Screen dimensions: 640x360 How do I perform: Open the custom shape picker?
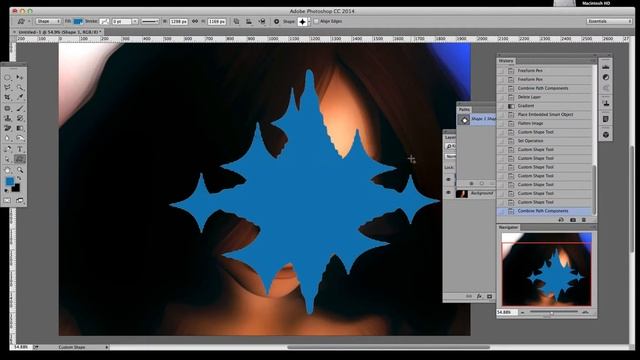click(304, 21)
